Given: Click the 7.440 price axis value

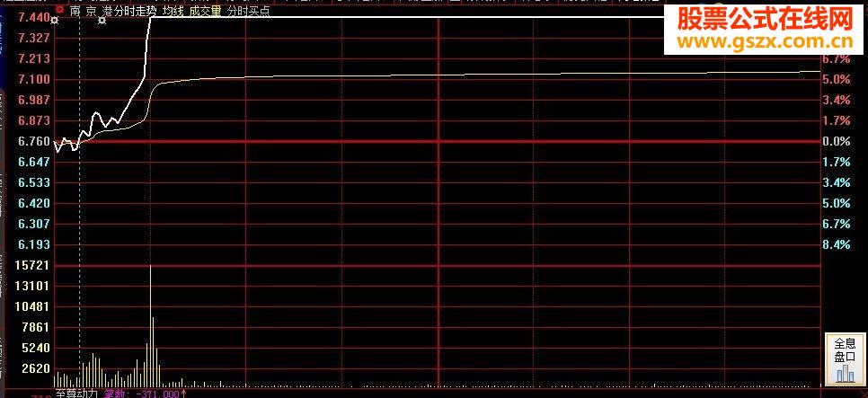Looking at the screenshot, I should 34,18.
